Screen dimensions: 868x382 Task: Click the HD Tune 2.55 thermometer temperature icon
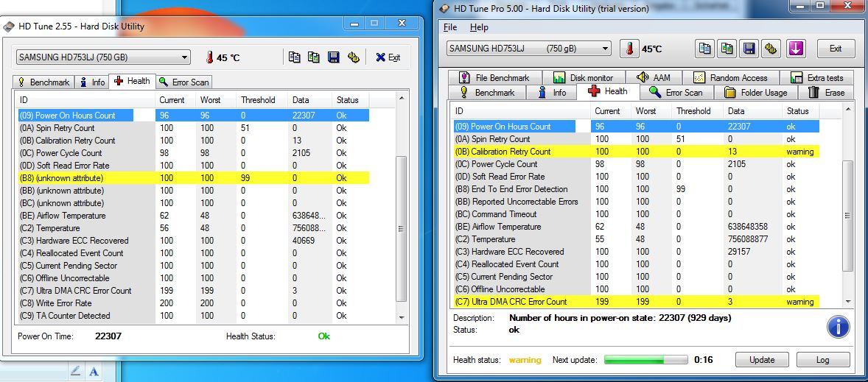coord(210,57)
